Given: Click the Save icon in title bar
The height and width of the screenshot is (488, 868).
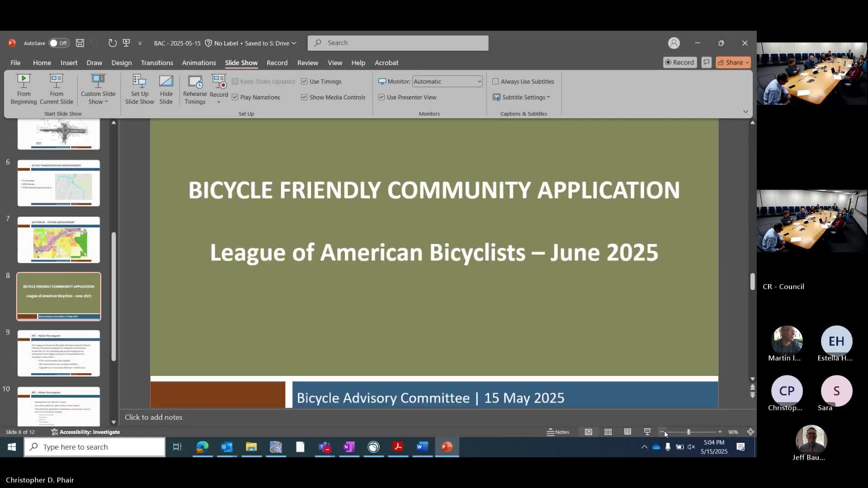Looking at the screenshot, I should [x=80, y=43].
